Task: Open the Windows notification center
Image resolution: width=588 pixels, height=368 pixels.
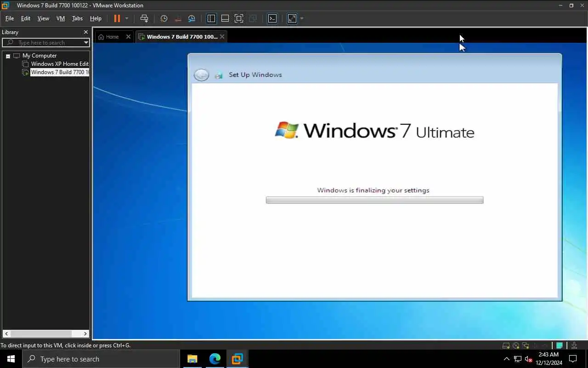Action: 573,359
